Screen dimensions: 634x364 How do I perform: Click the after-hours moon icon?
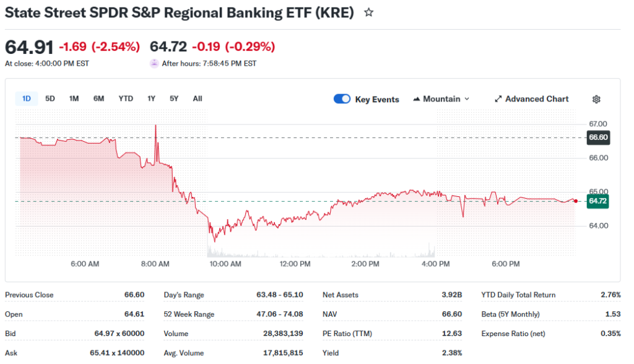click(x=154, y=63)
